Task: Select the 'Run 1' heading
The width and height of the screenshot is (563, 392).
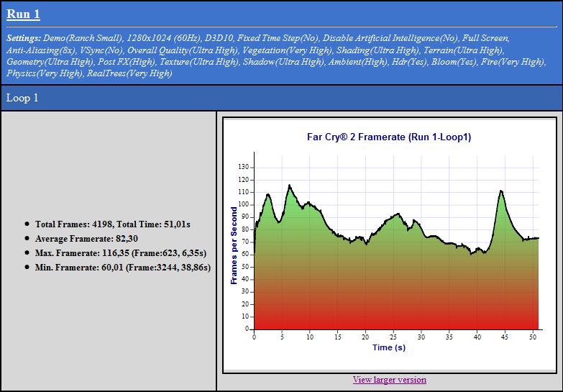Action: coord(23,14)
